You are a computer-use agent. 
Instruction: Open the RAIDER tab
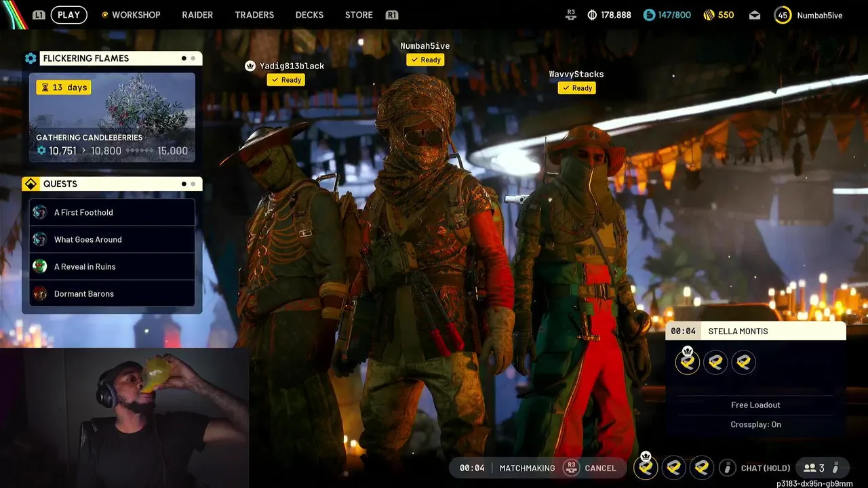coord(197,15)
